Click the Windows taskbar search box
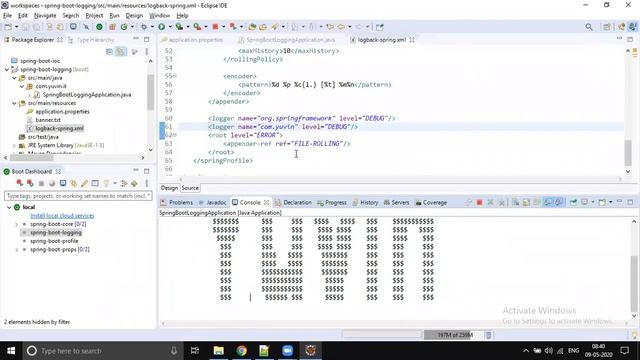The width and height of the screenshot is (640, 360). [x=101, y=351]
